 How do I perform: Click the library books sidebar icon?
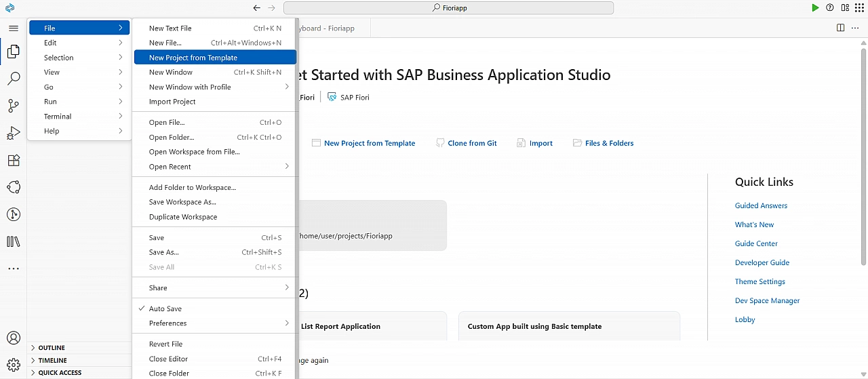pyautogui.click(x=14, y=241)
